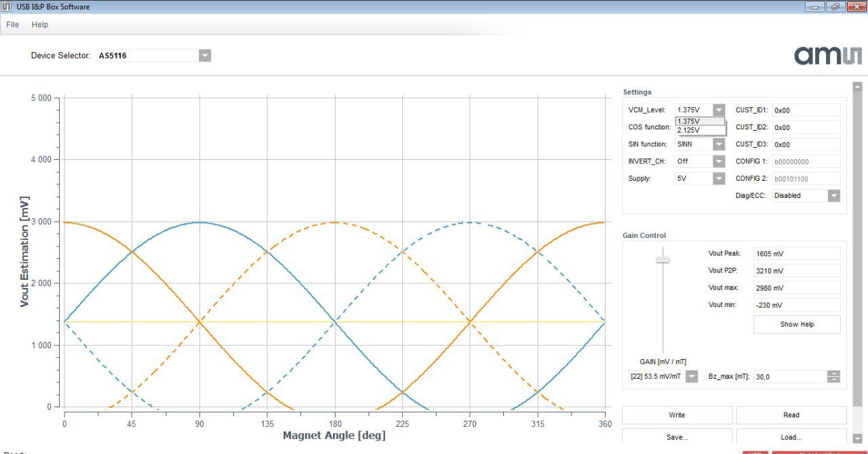This screenshot has width=868, height=454.
Task: Click the CUST_ID1 input field
Action: [x=805, y=110]
